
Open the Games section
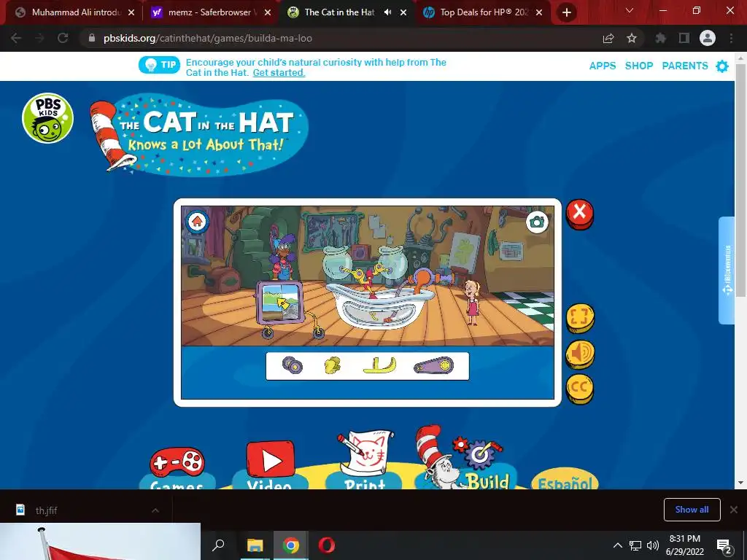coord(177,469)
